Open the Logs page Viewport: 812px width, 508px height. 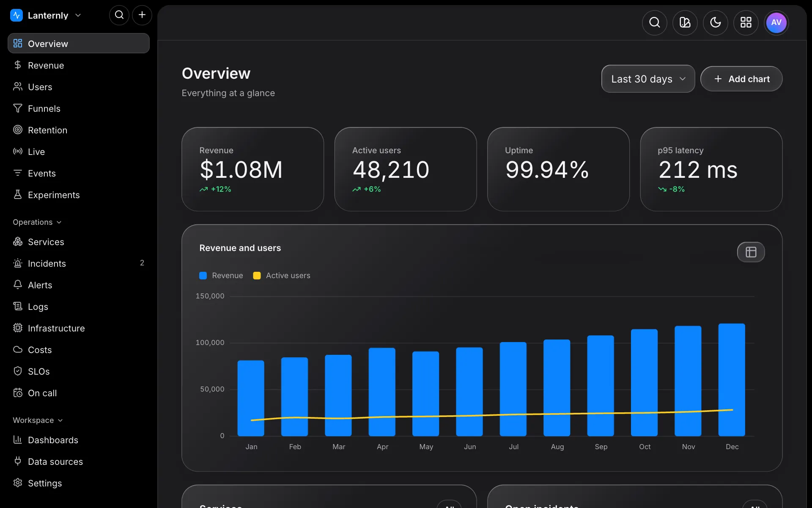pyautogui.click(x=79, y=306)
